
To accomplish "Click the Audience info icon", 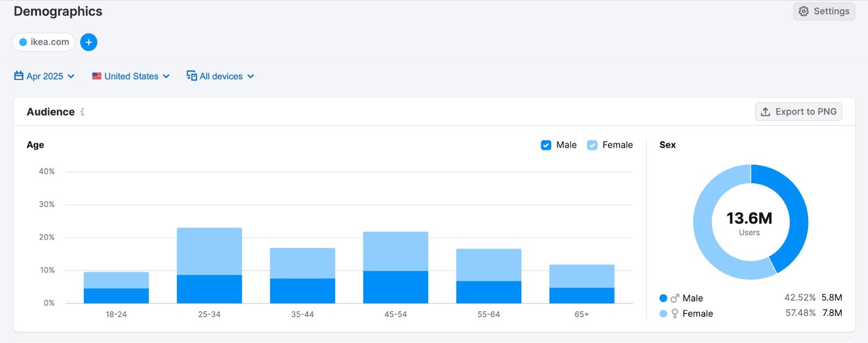I will pyautogui.click(x=82, y=112).
